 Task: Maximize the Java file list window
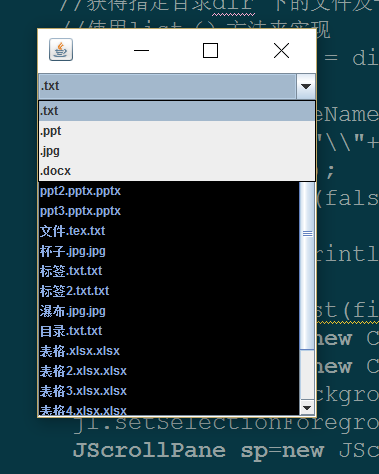pos(210,51)
